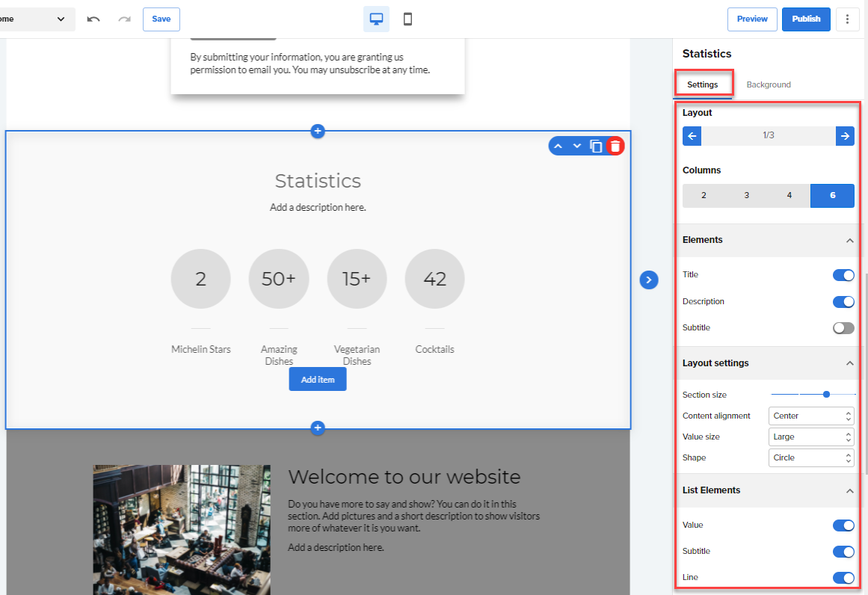
Task: Move Statistics section down with arrow
Action: (x=577, y=146)
